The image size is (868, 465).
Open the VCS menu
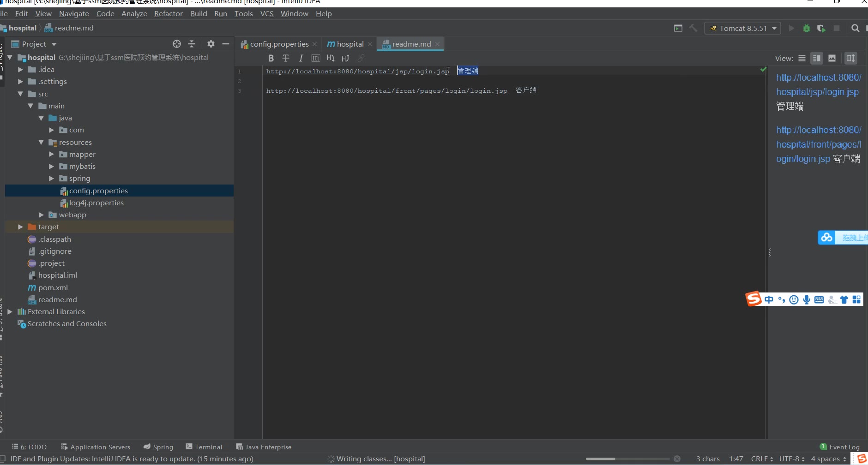(x=267, y=14)
